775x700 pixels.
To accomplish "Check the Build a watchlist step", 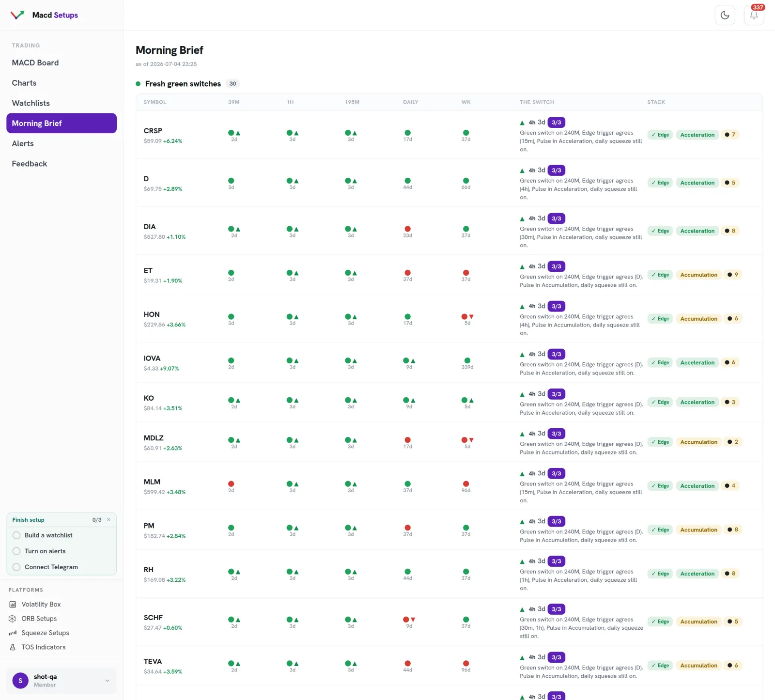I will tap(16, 535).
